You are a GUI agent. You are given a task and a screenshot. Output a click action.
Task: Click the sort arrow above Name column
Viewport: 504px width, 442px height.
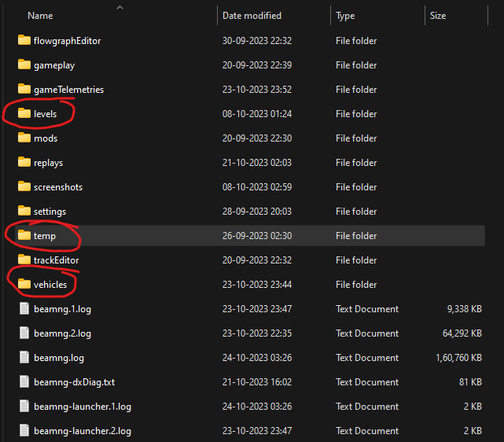(x=120, y=7)
